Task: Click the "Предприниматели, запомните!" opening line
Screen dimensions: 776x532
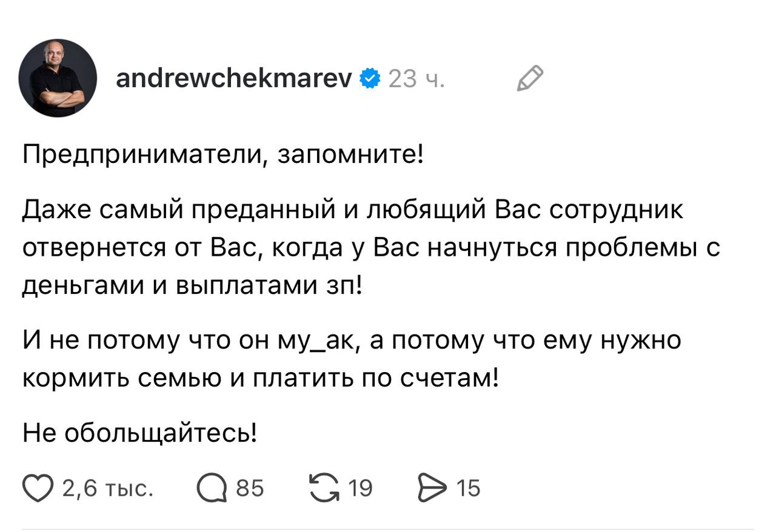Action: pos(223,156)
